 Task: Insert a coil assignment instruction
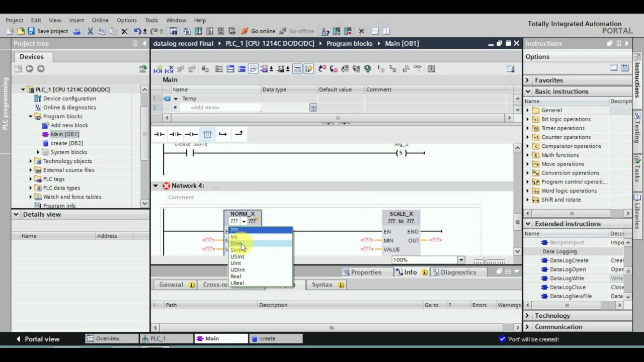(191, 134)
